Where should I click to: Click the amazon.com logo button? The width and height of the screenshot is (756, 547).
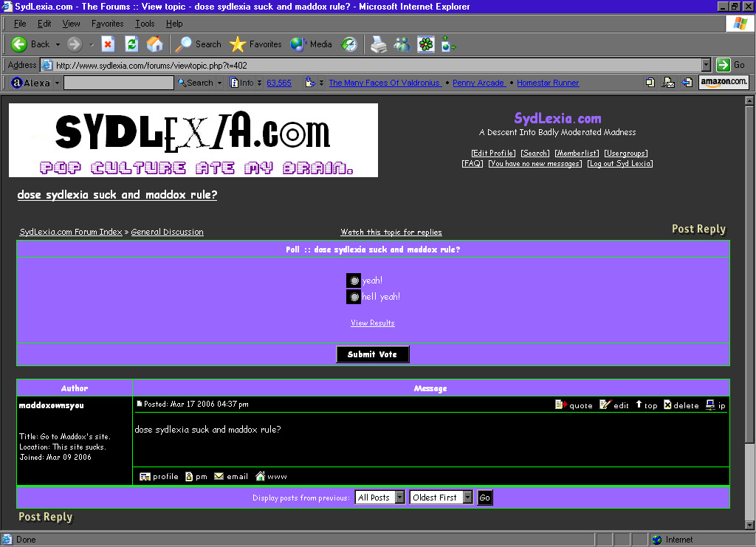click(724, 83)
